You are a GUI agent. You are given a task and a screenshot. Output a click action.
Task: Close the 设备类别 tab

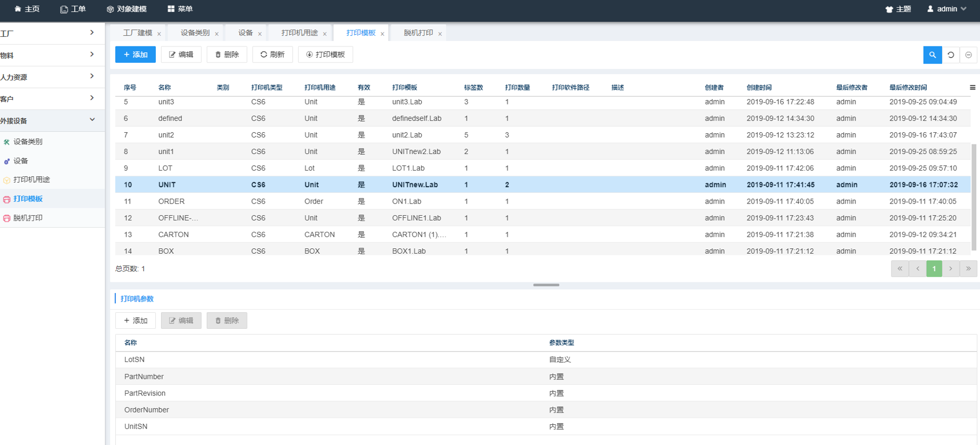[x=216, y=34]
